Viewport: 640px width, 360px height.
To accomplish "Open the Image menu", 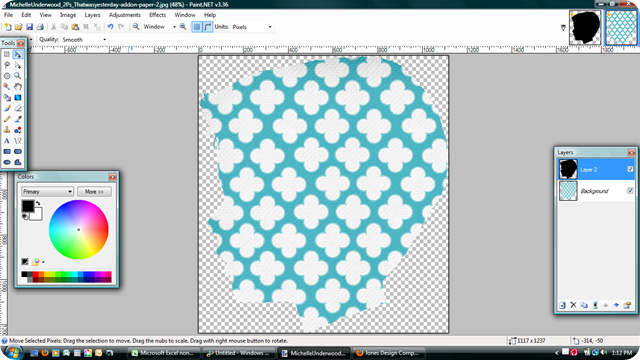I will [68, 15].
